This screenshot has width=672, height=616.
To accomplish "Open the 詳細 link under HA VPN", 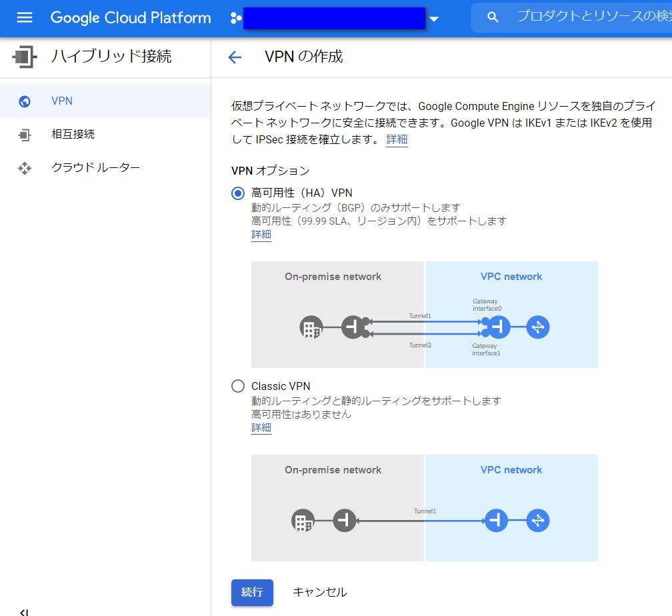I will (261, 235).
